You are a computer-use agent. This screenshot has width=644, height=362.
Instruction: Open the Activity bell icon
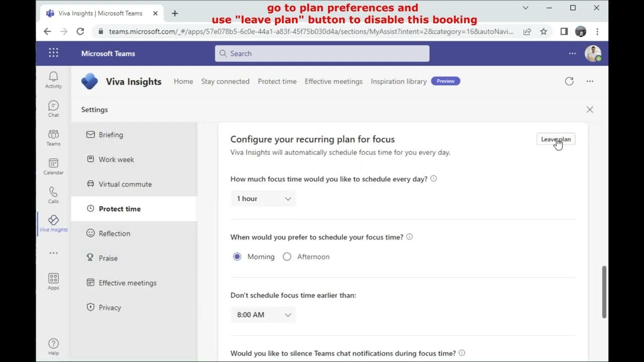53,79
